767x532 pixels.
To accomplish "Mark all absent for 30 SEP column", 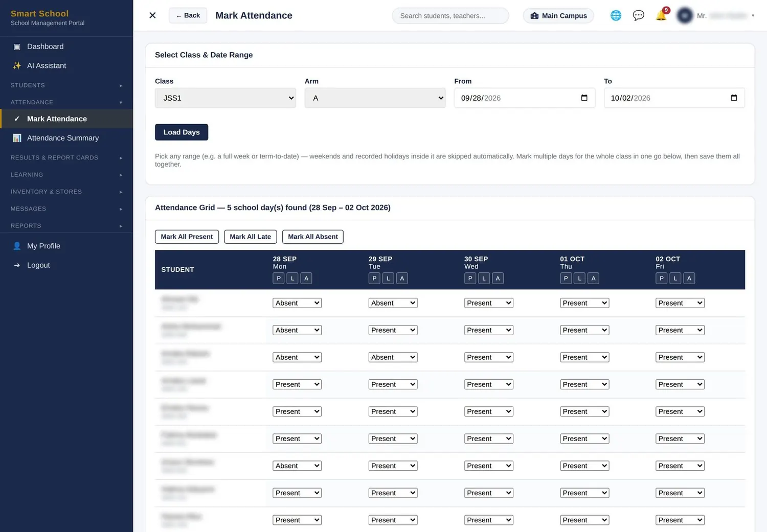I will (x=498, y=279).
